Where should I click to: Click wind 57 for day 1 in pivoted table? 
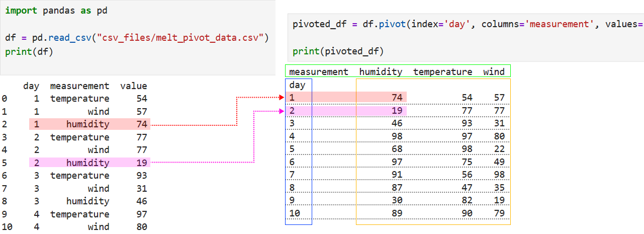(x=499, y=98)
